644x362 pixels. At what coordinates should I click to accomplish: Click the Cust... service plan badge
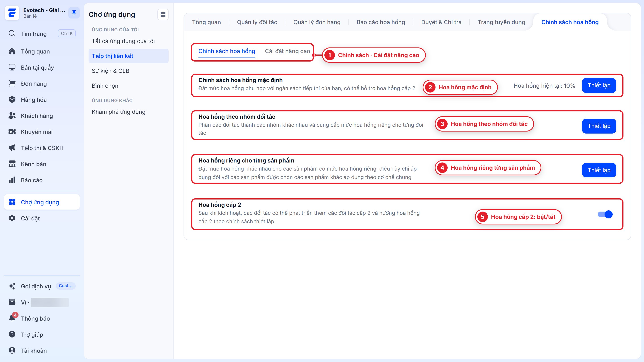pos(65,286)
